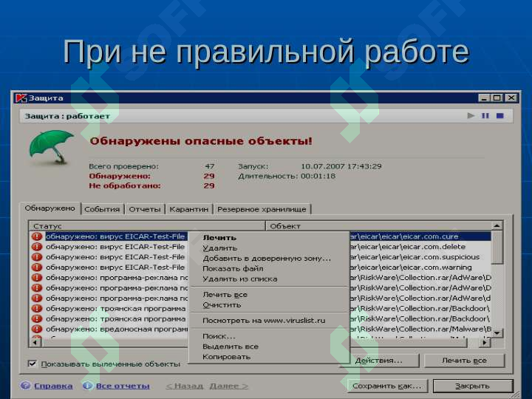Image resolution: width=532 pixels, height=399 pixels.
Task: Choose Поиск... in context menu
Action: 269,336
